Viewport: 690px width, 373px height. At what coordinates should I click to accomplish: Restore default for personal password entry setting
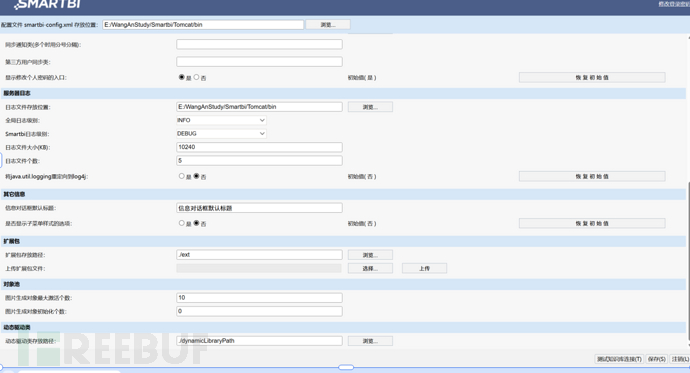coord(592,77)
